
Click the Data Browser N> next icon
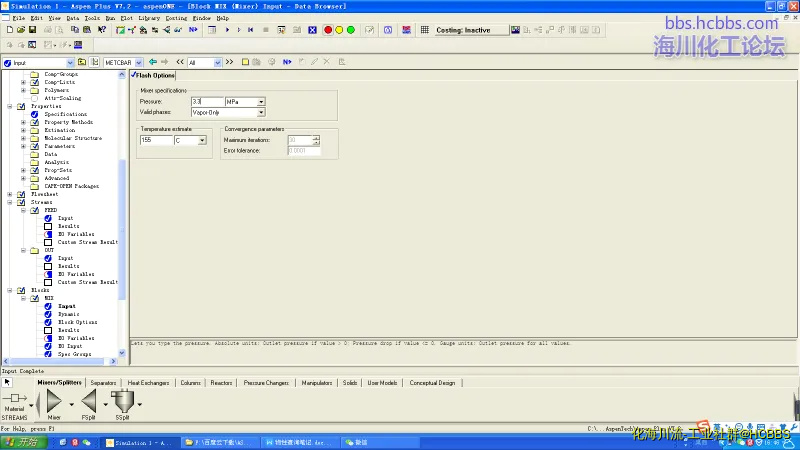coord(287,62)
